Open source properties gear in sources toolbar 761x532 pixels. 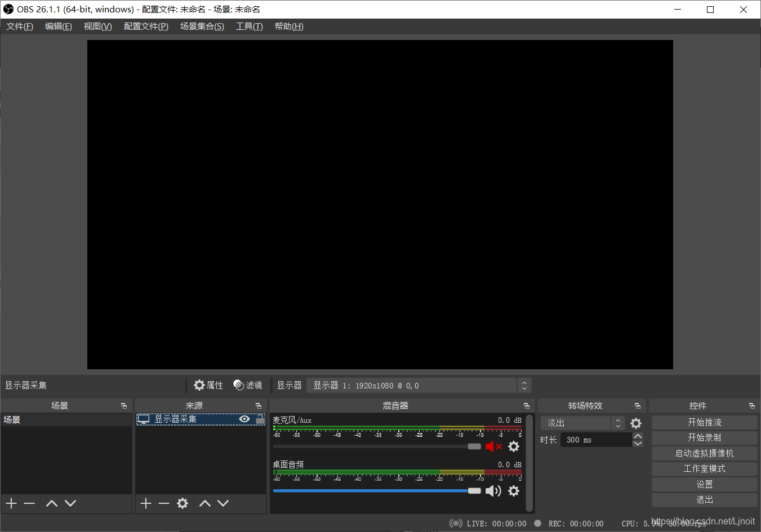coord(183,503)
